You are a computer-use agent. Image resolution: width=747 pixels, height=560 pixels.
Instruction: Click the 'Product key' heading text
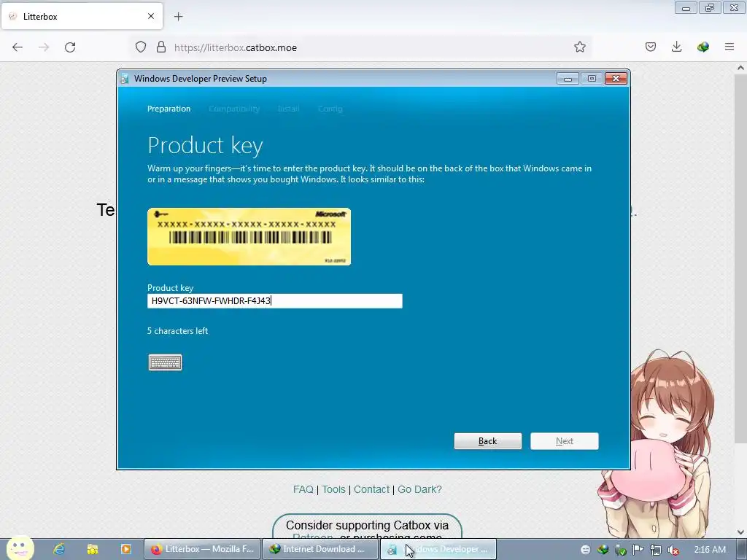(x=205, y=145)
